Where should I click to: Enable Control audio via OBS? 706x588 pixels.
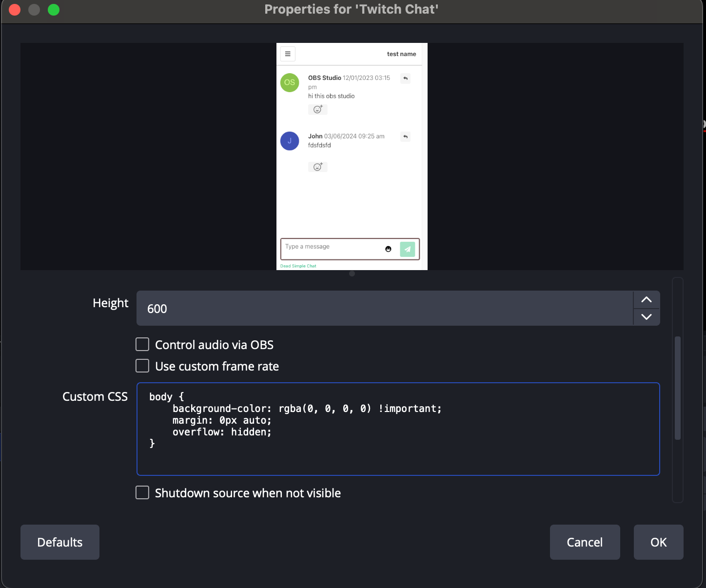142,345
